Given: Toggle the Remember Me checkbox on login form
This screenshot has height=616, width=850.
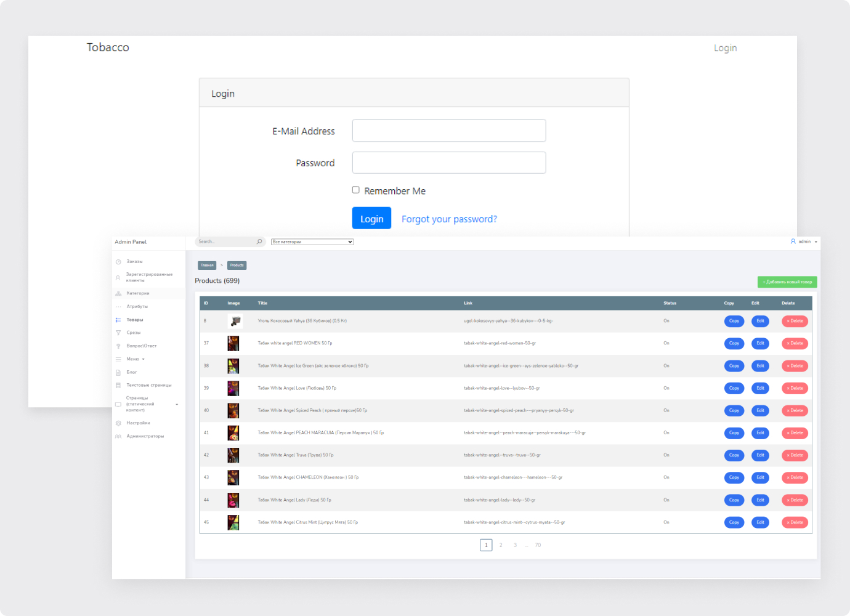Looking at the screenshot, I should pos(356,190).
